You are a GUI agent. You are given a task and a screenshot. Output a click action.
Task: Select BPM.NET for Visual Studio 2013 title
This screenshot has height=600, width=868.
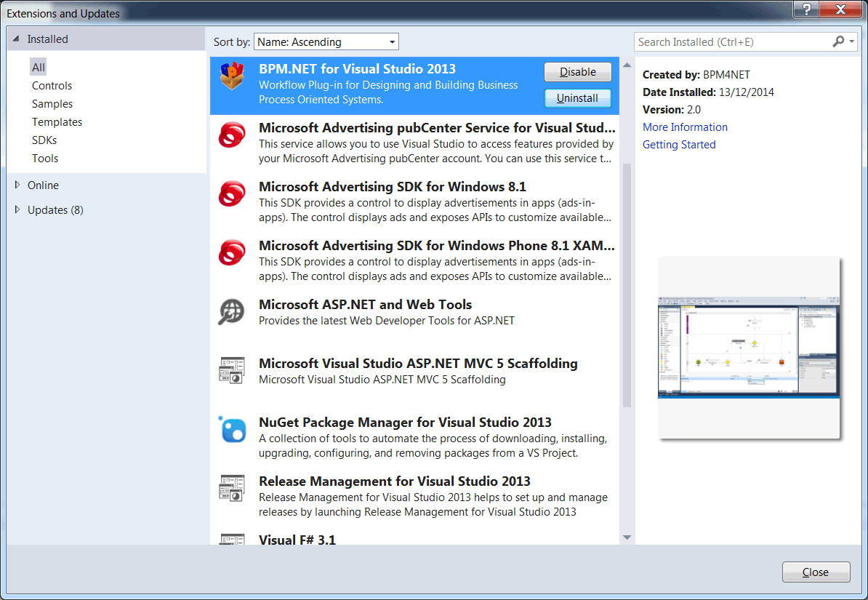point(357,68)
